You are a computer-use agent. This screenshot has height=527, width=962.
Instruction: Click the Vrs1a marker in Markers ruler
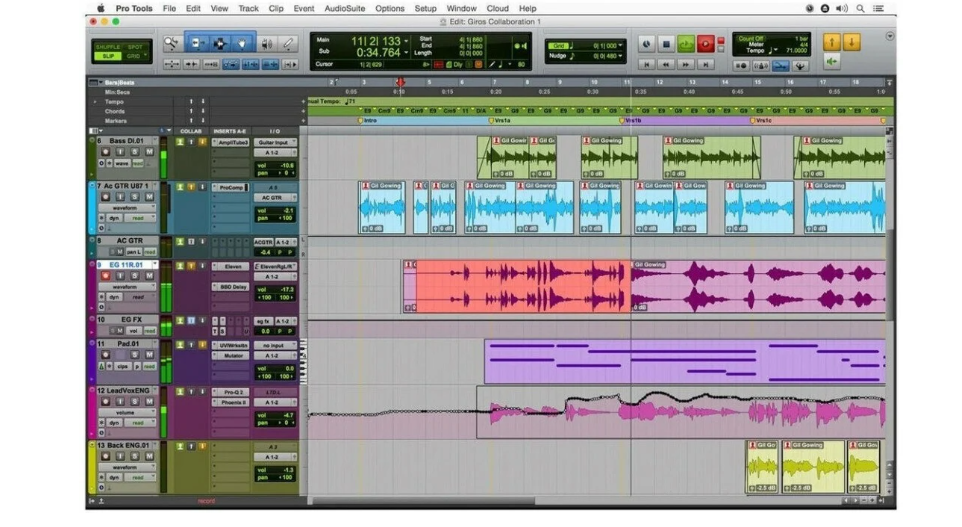[501, 120]
